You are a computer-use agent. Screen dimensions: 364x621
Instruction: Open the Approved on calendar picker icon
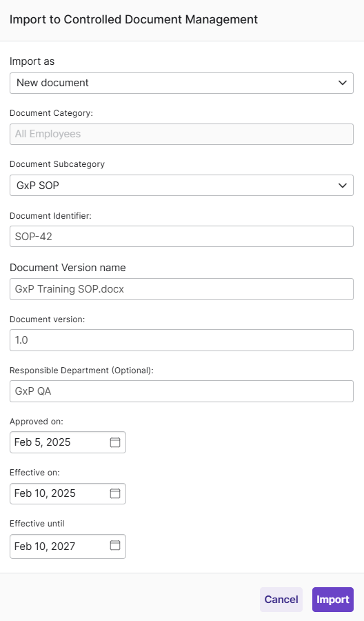tap(114, 442)
